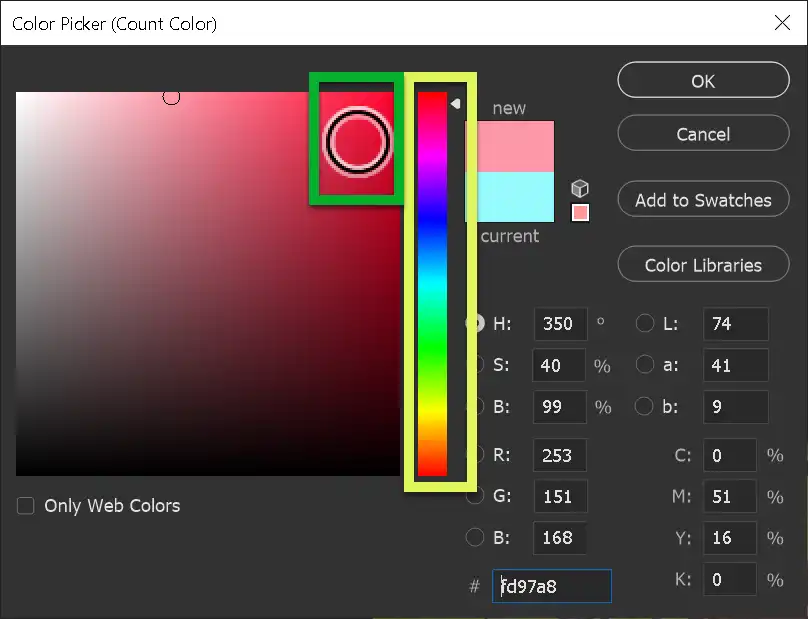Screen dimensions: 808x619
Task: Click the non-web-safe color warning cube icon
Action: (x=580, y=187)
